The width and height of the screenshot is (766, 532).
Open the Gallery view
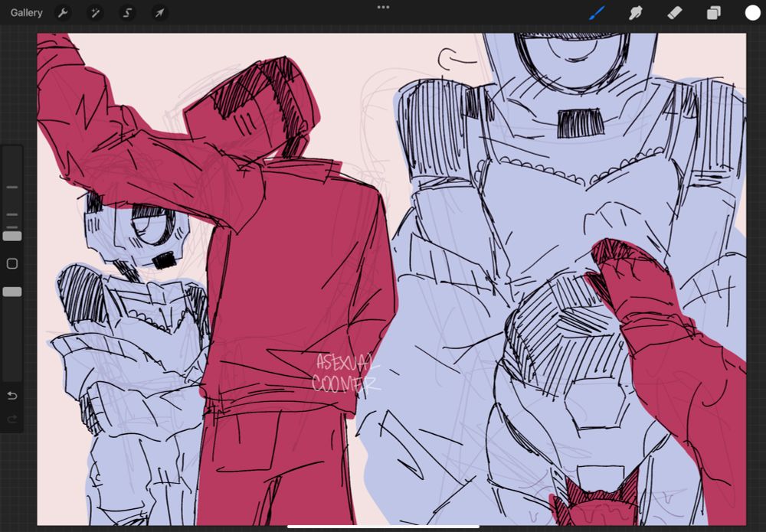pyautogui.click(x=26, y=13)
